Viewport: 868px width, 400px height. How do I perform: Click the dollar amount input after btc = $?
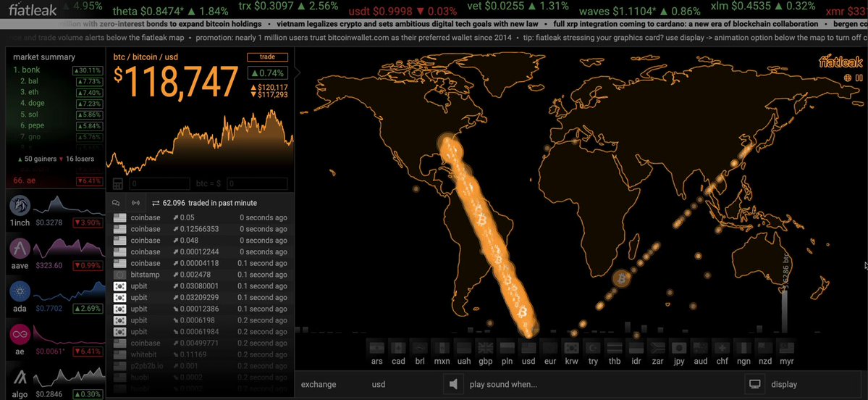[258, 183]
